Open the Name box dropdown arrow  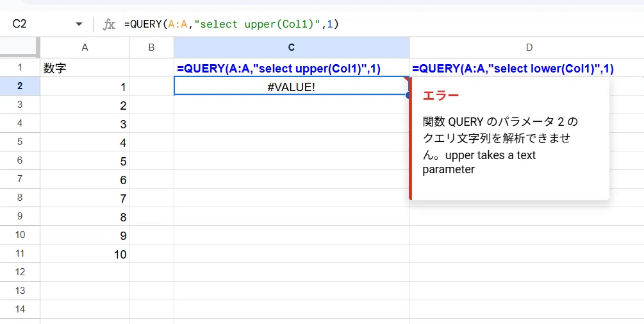coord(79,24)
